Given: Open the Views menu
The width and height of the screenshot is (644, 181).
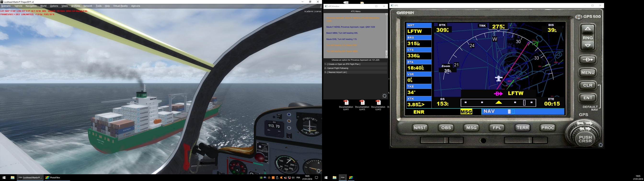Looking at the screenshot, I should (x=64, y=6).
